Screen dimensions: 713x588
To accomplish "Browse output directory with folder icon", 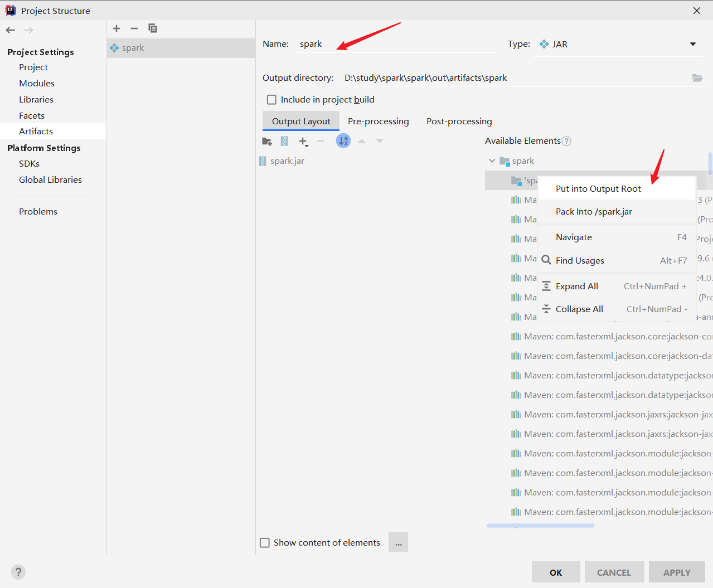I will click(697, 78).
